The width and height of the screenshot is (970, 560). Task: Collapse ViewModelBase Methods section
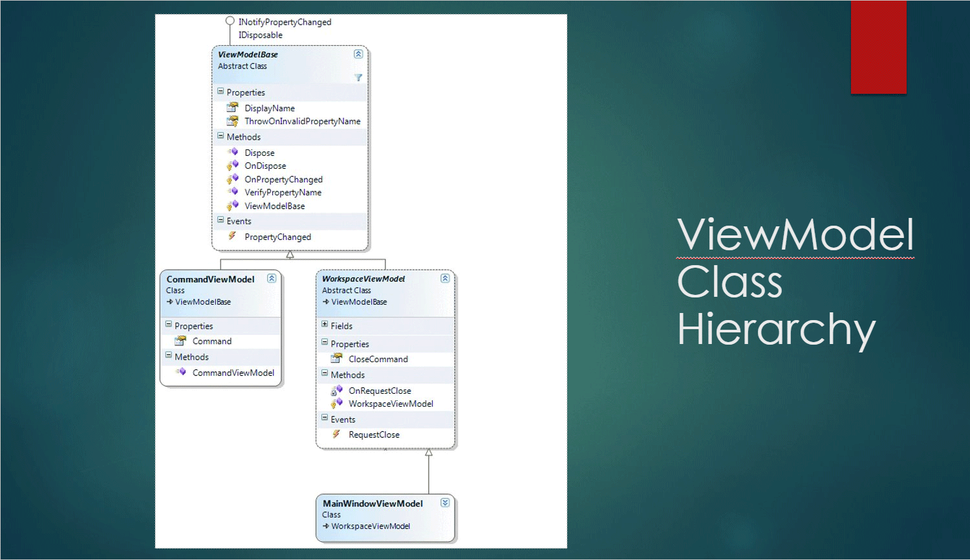click(x=221, y=136)
